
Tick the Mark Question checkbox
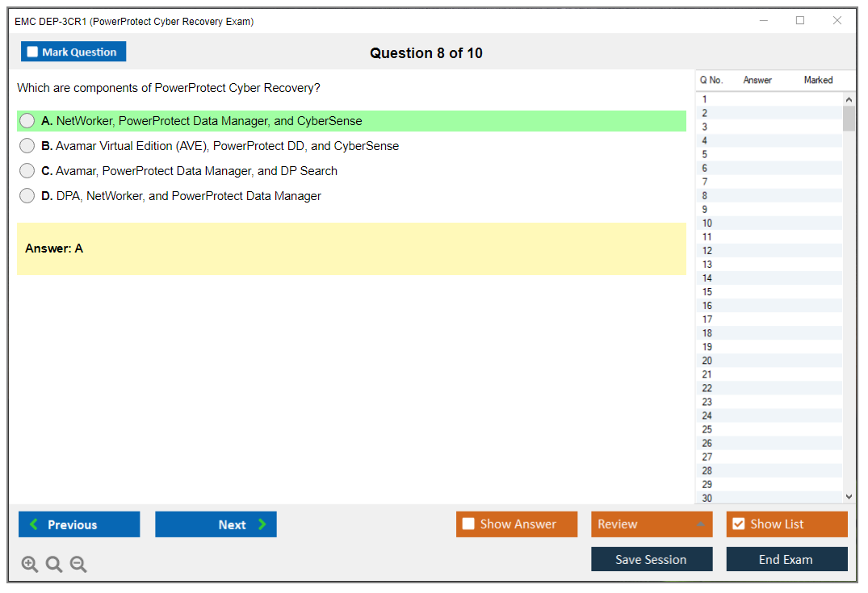click(33, 52)
